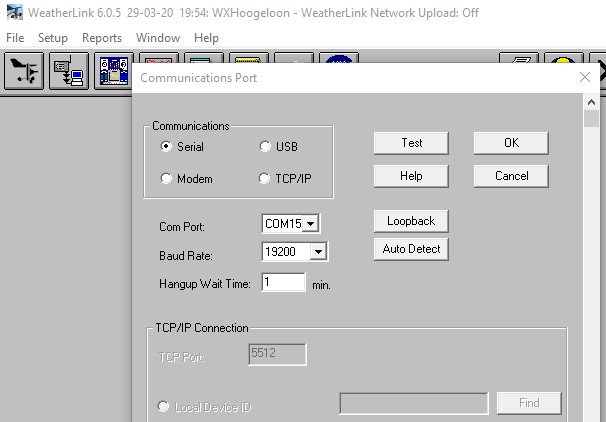Screen dimensions: 606x422
Task: Open the Reports menu
Action: pos(102,38)
